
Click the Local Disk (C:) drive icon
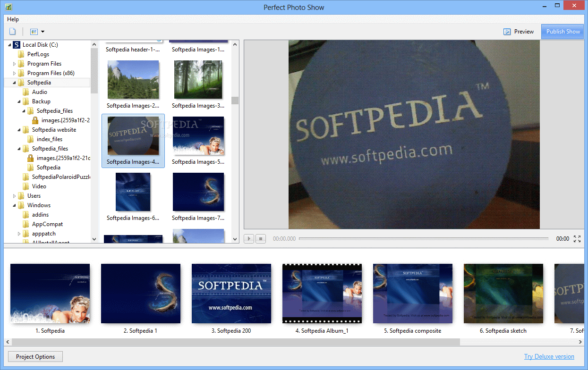[x=17, y=45]
